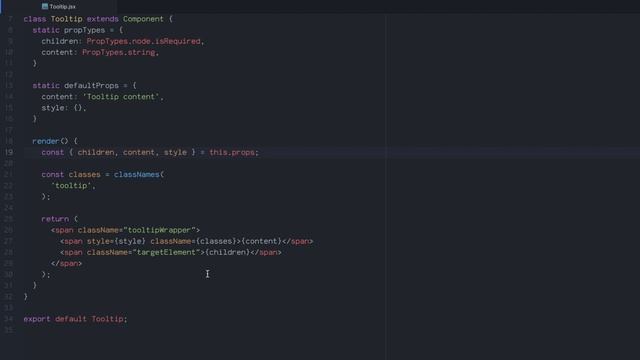
Task: Select the Tooltip.jsx file tab
Action: pos(59,7)
